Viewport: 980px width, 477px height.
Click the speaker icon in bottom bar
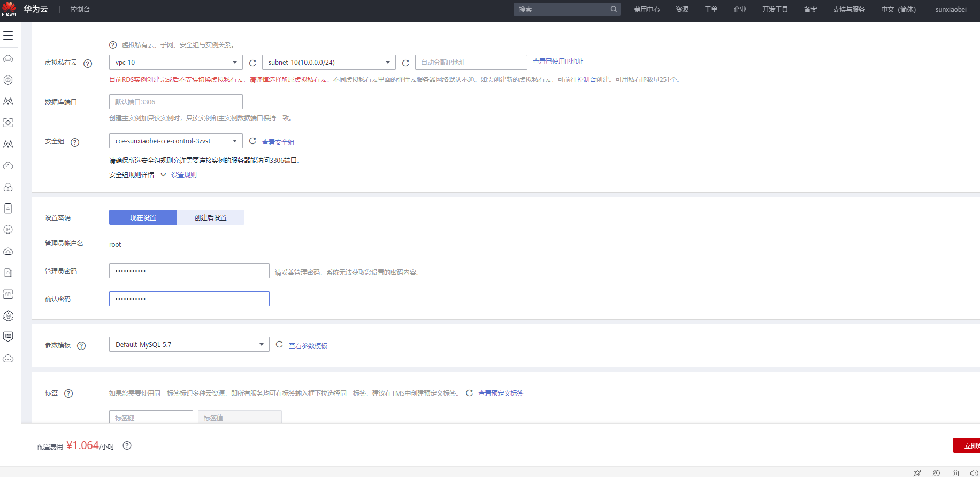974,473
